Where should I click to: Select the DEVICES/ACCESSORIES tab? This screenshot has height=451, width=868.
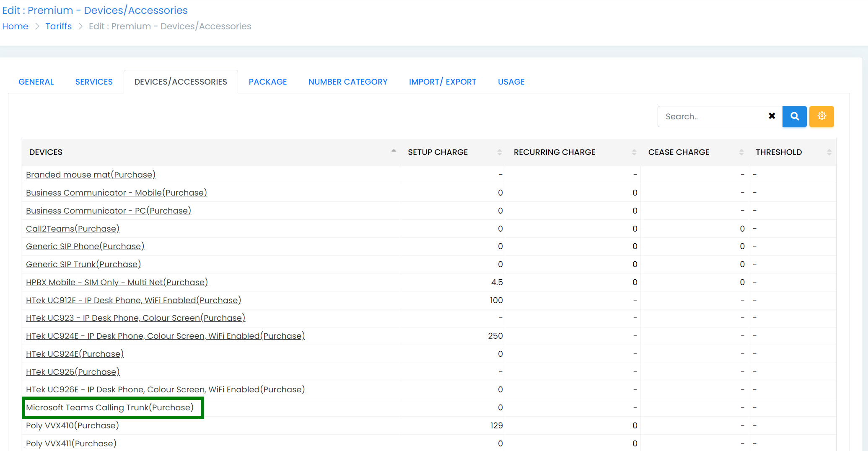(181, 82)
